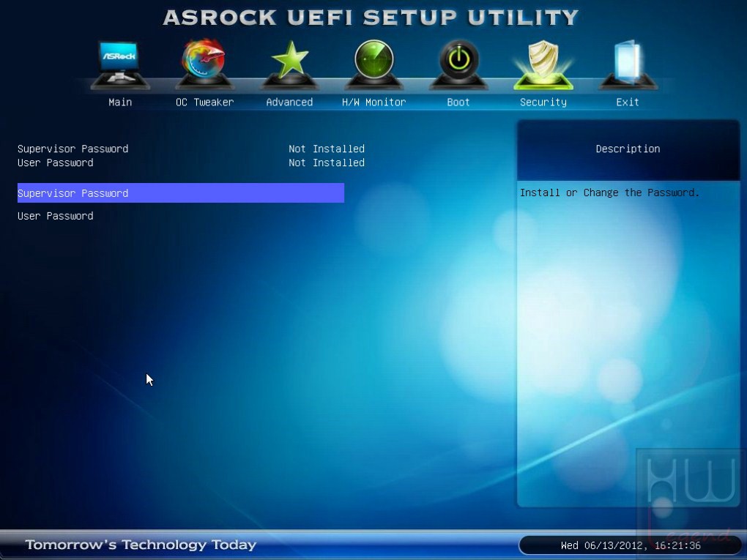
Task: Click the User Password status label
Action: (x=55, y=163)
